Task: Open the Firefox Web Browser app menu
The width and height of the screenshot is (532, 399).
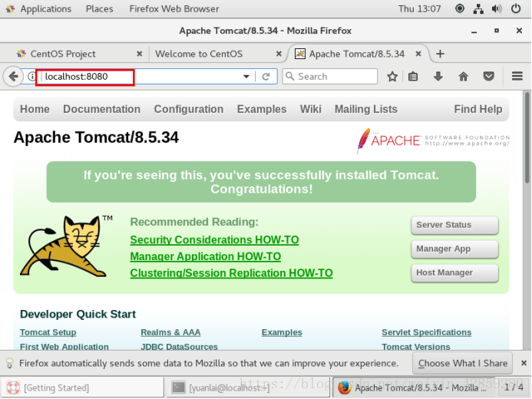Action: coord(174,8)
